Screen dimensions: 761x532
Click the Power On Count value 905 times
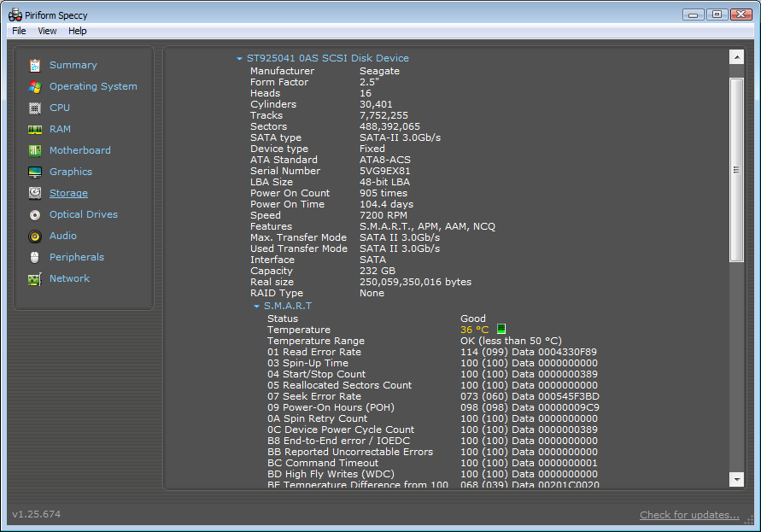click(x=383, y=193)
